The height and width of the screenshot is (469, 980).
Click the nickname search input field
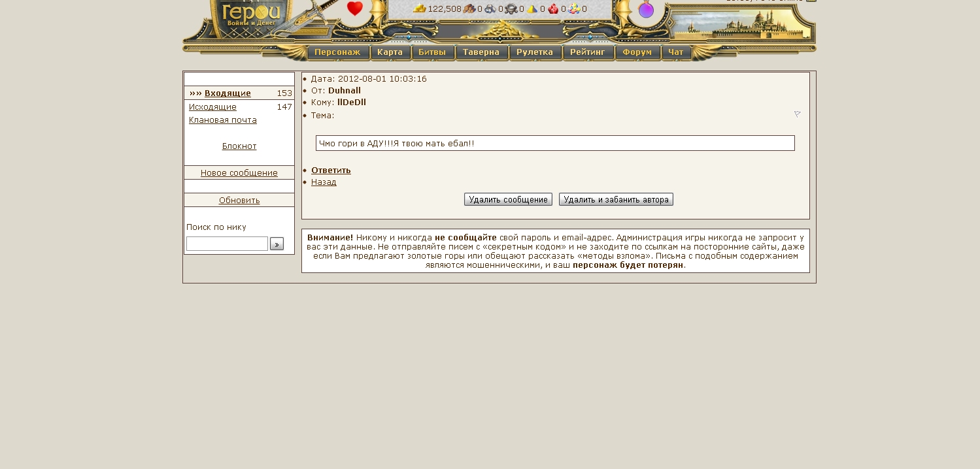[227, 244]
